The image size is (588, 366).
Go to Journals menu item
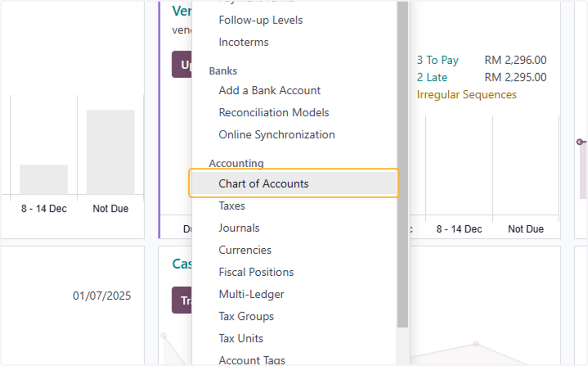[239, 228]
